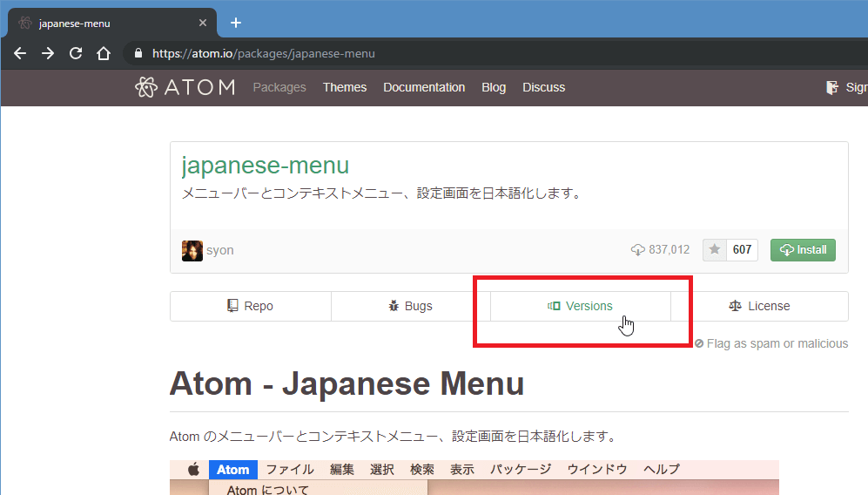
Task: Open the Themes navigation item
Action: pyautogui.click(x=345, y=87)
